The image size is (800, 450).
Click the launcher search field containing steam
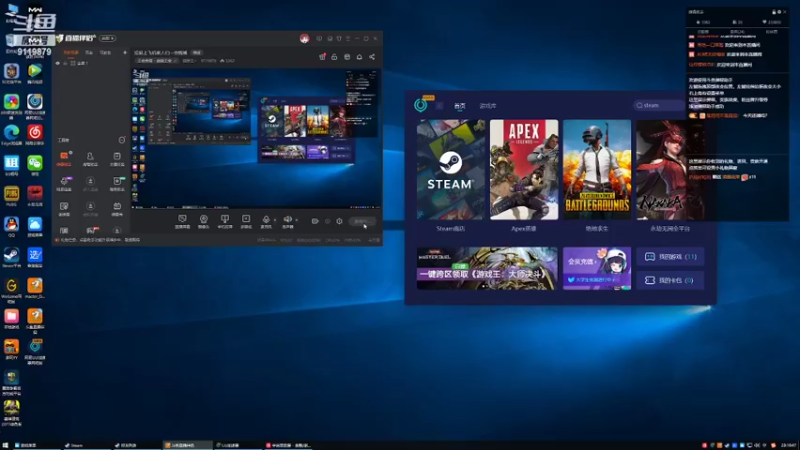point(658,105)
